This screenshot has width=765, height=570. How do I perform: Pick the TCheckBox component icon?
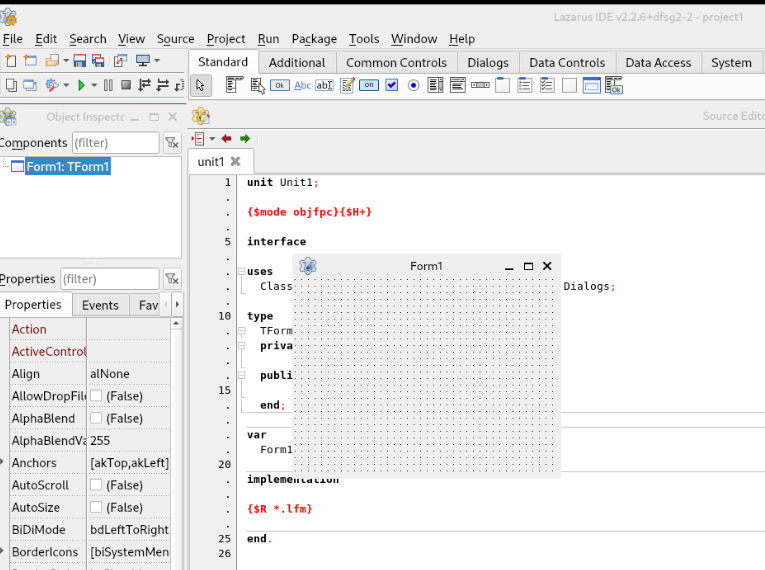click(x=391, y=85)
